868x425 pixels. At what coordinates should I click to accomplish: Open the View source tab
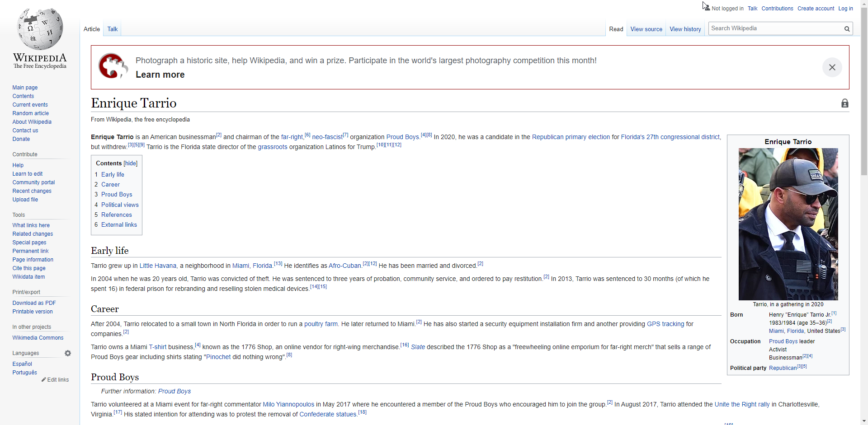click(646, 29)
